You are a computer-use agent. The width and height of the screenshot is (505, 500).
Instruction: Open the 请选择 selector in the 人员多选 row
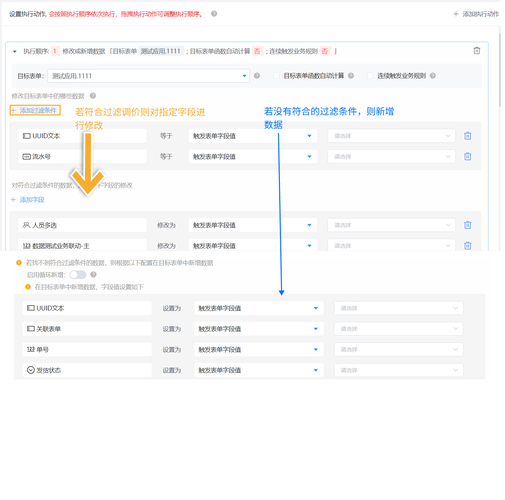pos(391,225)
